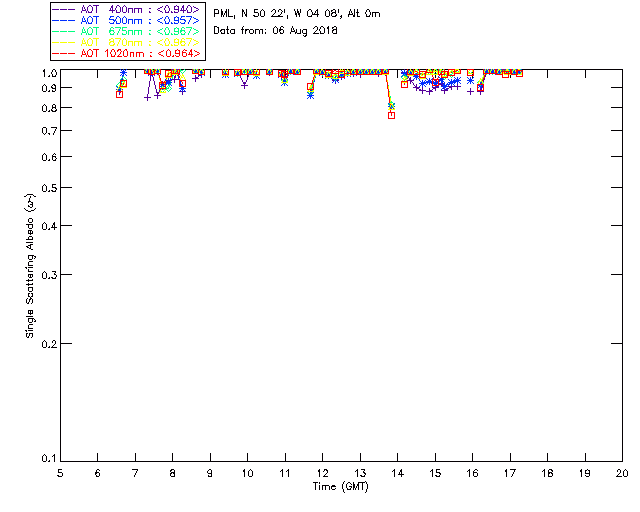Click the y-axis tick label 0.2
The width and height of the screenshot is (640, 512).
click(49, 344)
